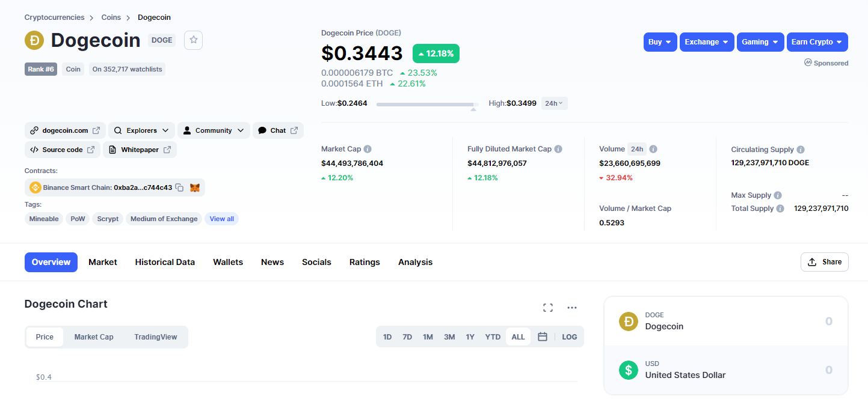This screenshot has width=868, height=399.
Task: Click the Market Cap info icon
Action: click(x=368, y=149)
